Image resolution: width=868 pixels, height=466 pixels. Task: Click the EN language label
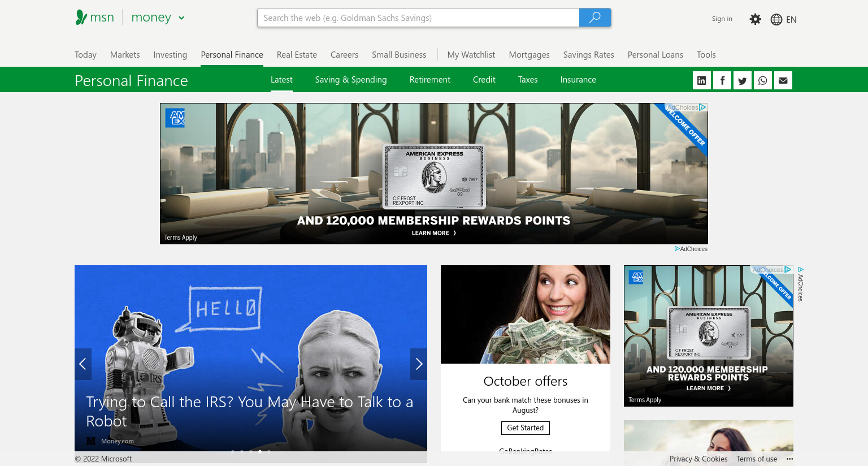pos(791,19)
